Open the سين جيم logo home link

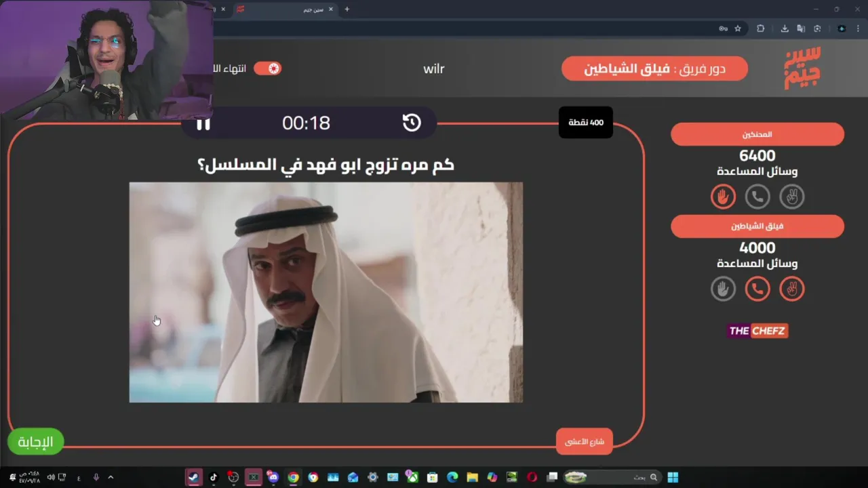[x=802, y=68]
